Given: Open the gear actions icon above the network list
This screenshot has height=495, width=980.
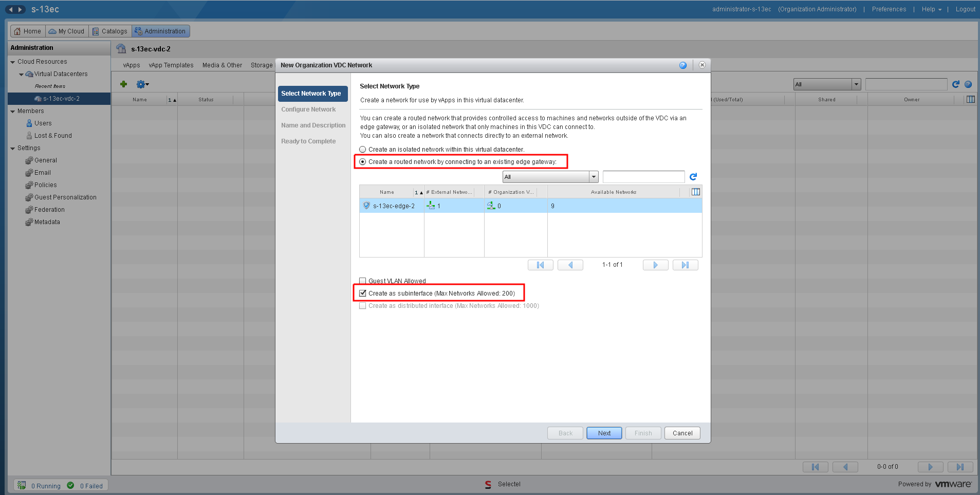Looking at the screenshot, I should click(140, 84).
